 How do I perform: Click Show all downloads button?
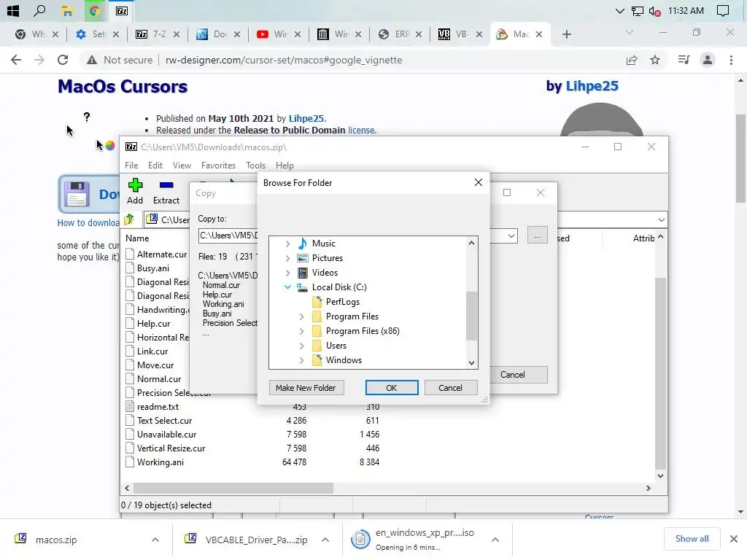point(692,539)
